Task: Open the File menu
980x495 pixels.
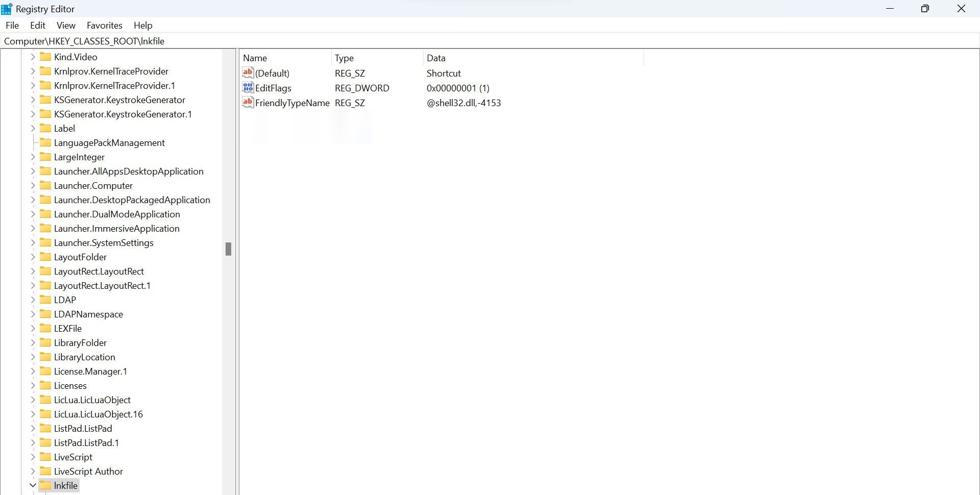Action: (x=12, y=25)
